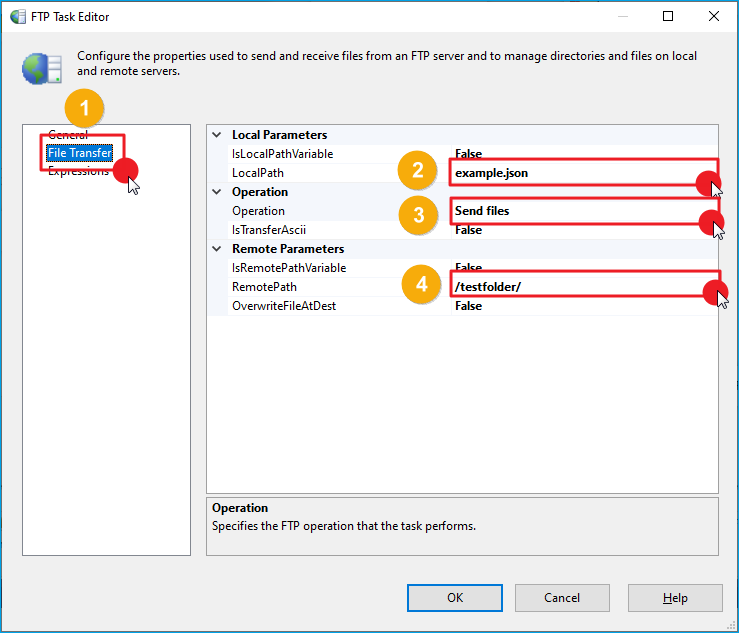Click the globe server icon in header
The height and width of the screenshot is (633, 739).
coord(42,68)
